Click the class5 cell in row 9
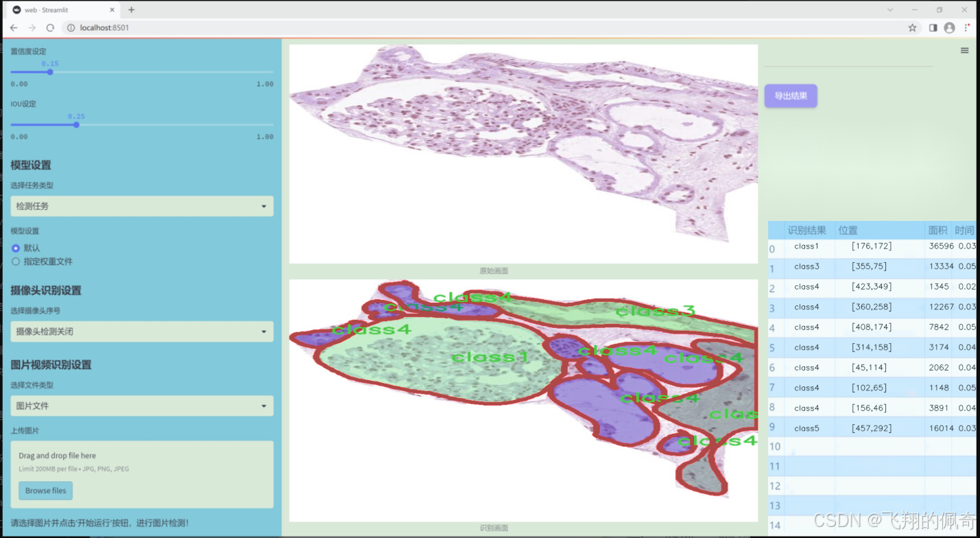 click(x=810, y=428)
